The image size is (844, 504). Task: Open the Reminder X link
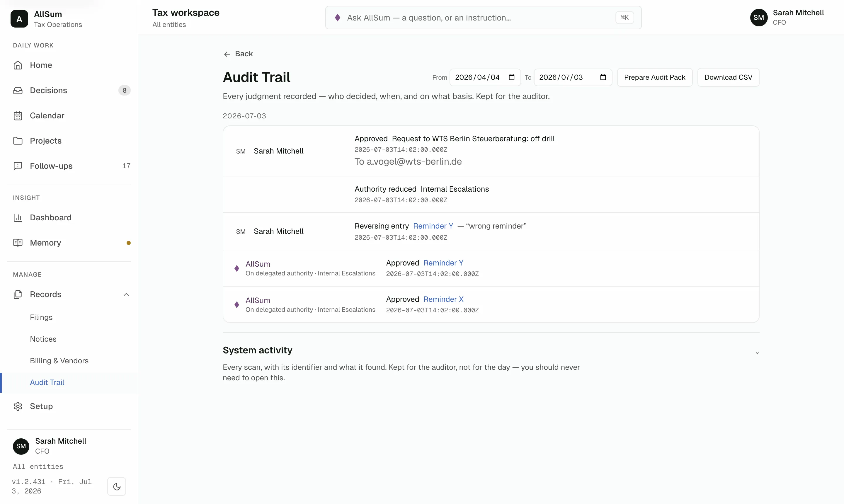coord(443,299)
